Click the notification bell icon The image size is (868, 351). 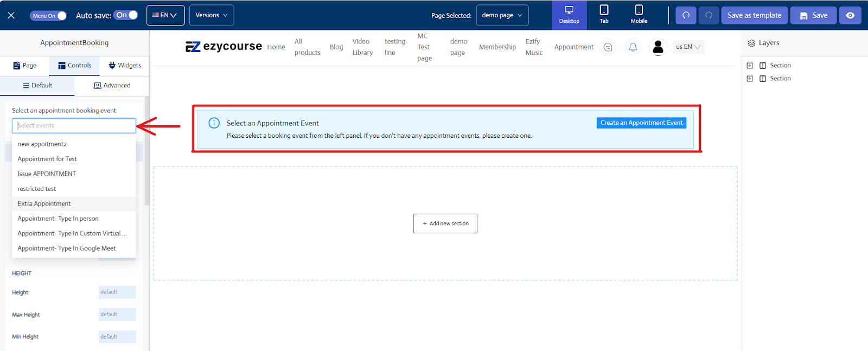click(x=633, y=47)
